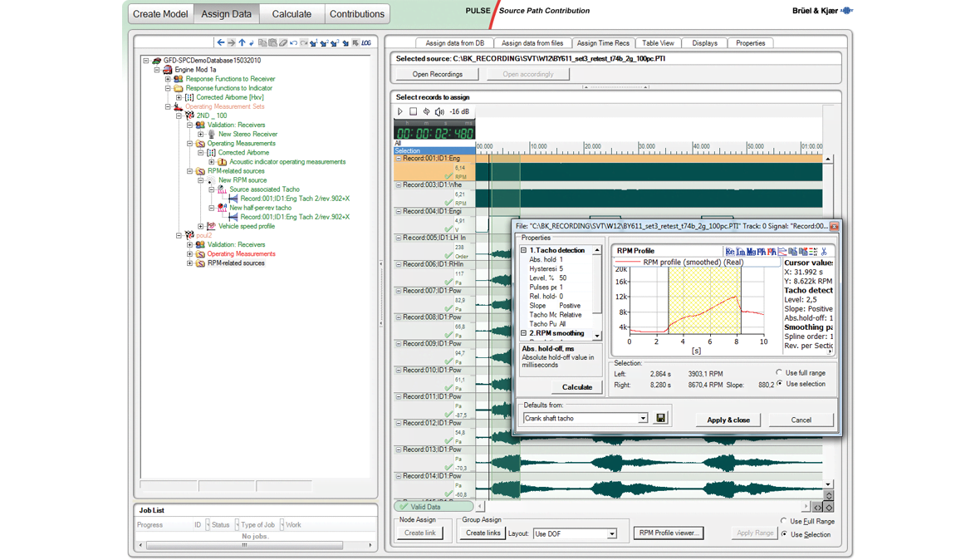Open the Contributions tab
Screen dimensions: 980x560
[357, 13]
